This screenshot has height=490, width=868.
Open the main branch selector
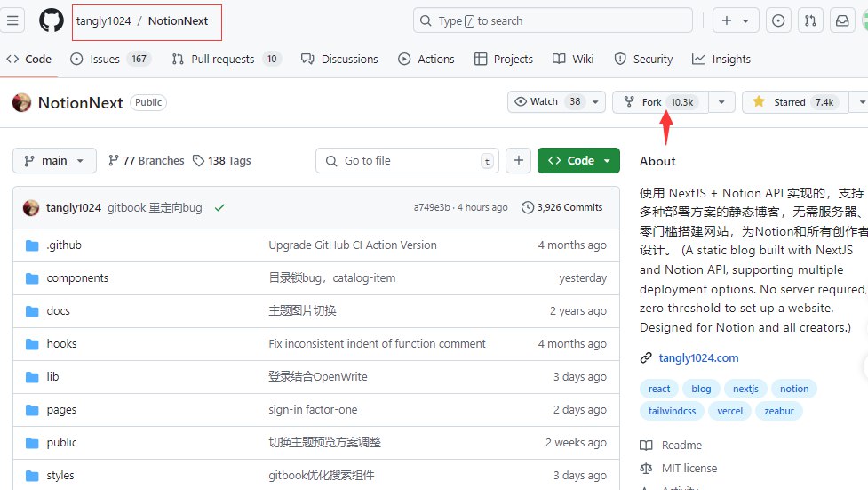tap(54, 161)
